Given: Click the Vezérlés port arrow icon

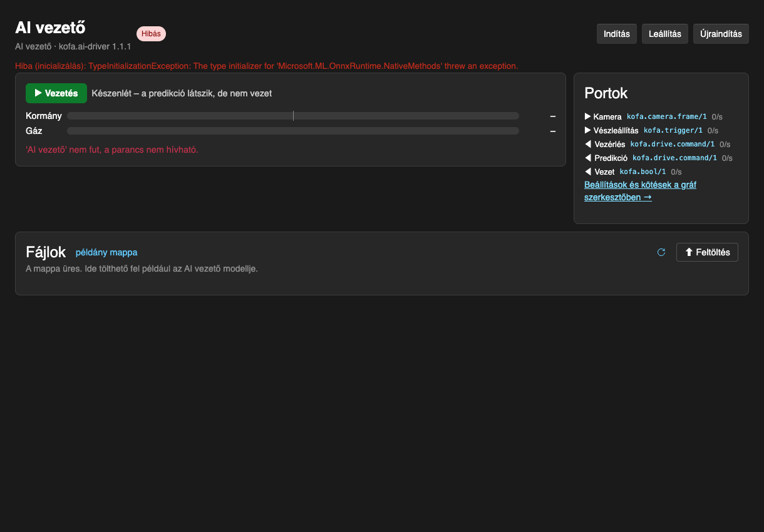Looking at the screenshot, I should point(588,144).
